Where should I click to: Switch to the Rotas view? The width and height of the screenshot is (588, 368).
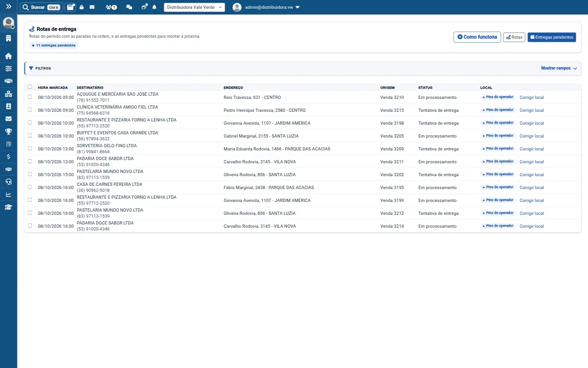pyautogui.click(x=514, y=37)
